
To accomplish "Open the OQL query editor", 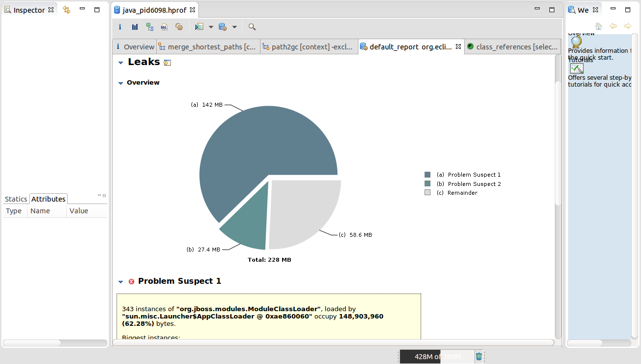I will pos(164,27).
